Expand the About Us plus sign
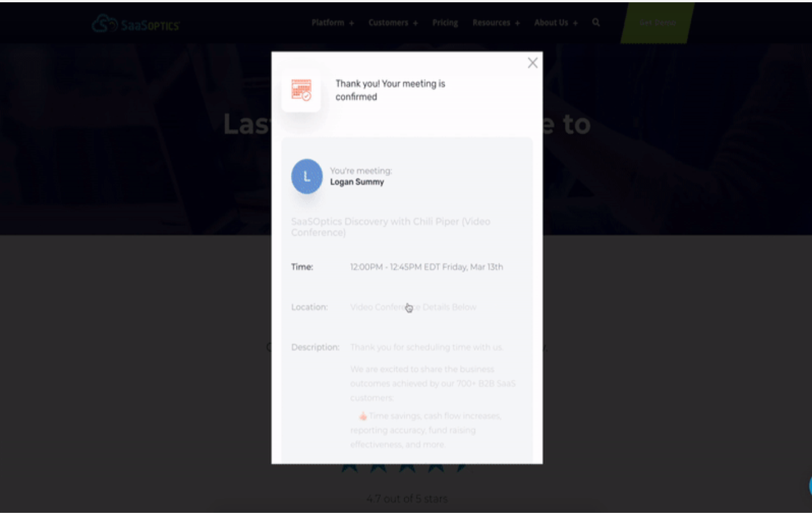 575,23
